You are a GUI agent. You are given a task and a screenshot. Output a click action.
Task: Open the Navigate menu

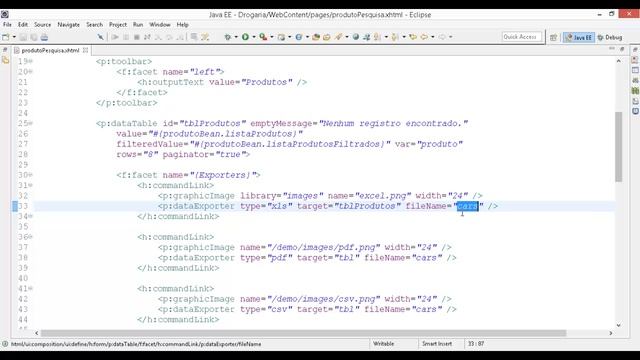coord(69,24)
